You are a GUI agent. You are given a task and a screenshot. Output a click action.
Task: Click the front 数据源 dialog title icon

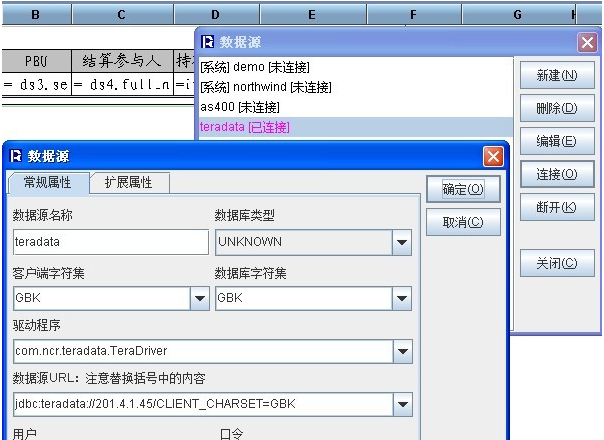(x=16, y=156)
